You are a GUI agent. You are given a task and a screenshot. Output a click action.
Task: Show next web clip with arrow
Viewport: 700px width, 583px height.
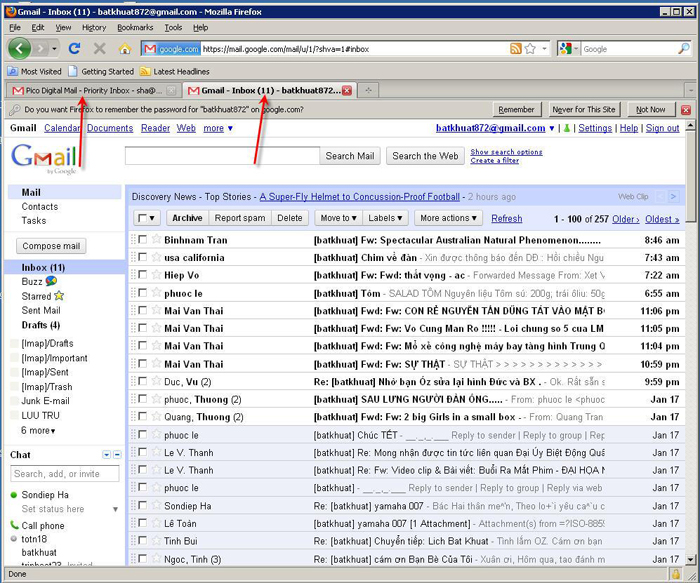(x=673, y=196)
